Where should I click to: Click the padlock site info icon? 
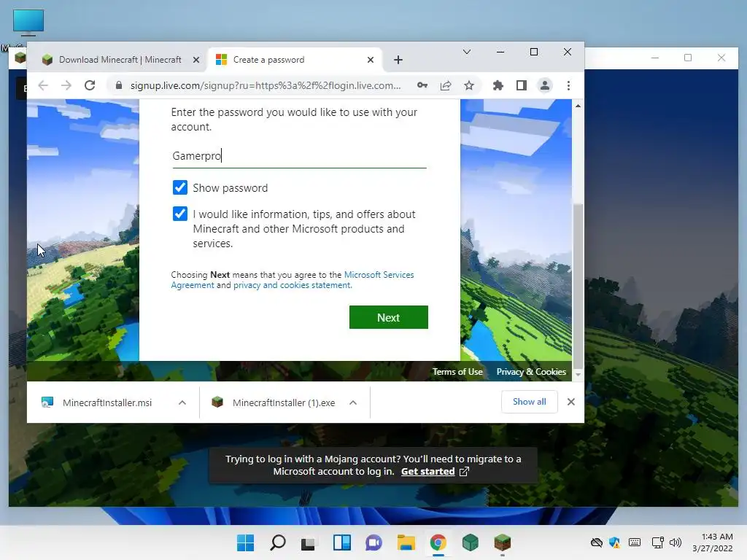(x=119, y=86)
